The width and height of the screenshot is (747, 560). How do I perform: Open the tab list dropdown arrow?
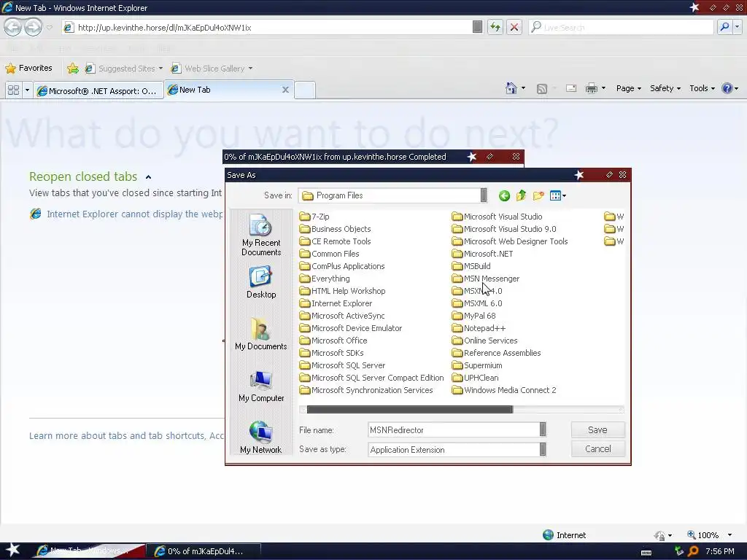pyautogui.click(x=27, y=90)
